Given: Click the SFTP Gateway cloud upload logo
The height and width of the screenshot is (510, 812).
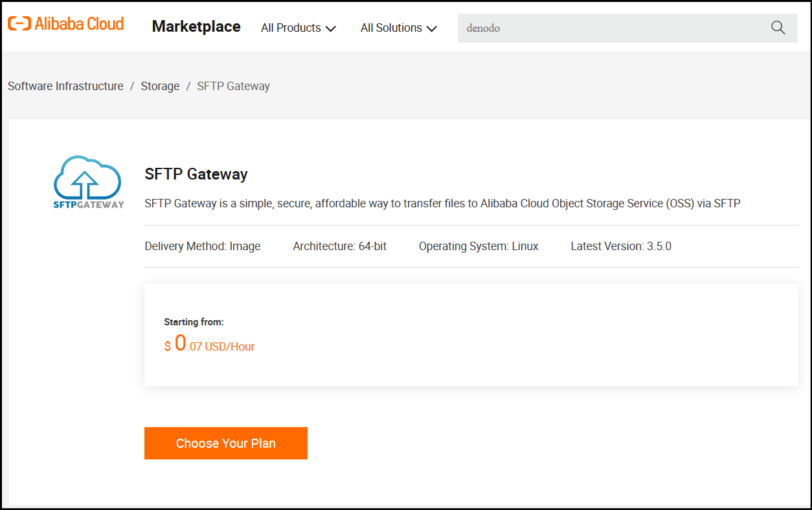Looking at the screenshot, I should point(88,181).
